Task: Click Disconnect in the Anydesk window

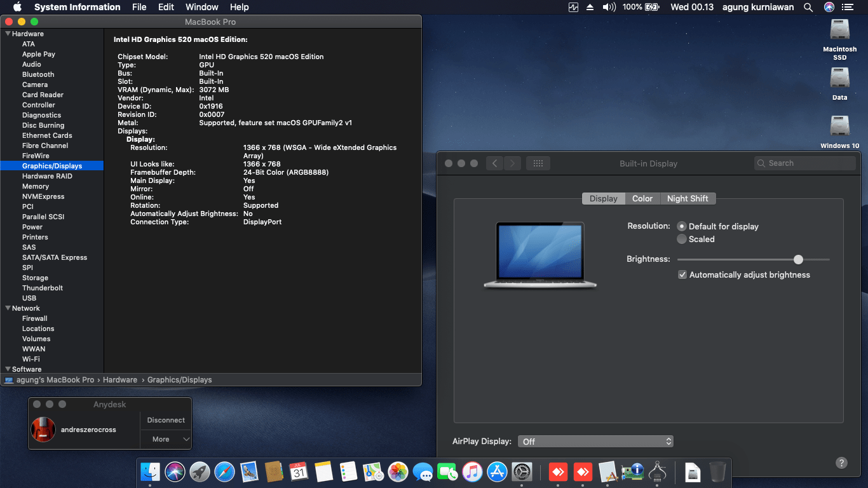Action: [x=165, y=420]
